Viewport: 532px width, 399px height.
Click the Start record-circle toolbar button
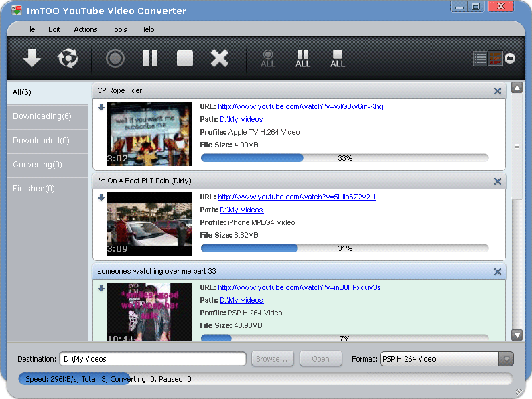point(115,58)
